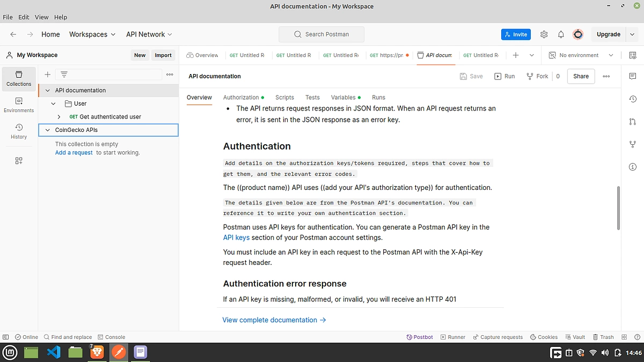
Task: Switch to the Tests tab
Action: pyautogui.click(x=312, y=98)
